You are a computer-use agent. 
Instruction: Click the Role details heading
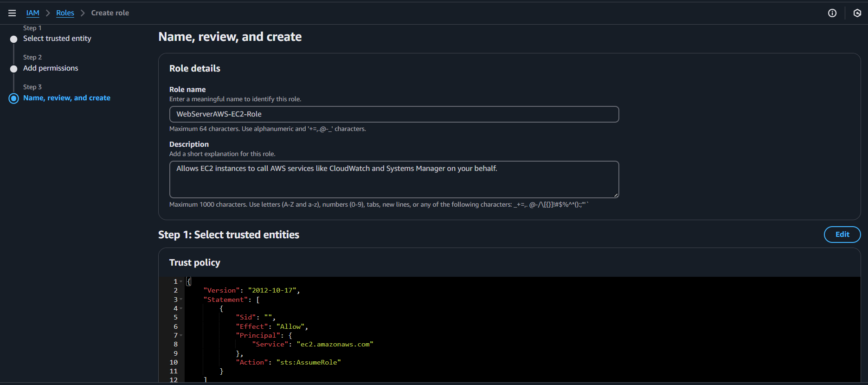click(x=195, y=69)
